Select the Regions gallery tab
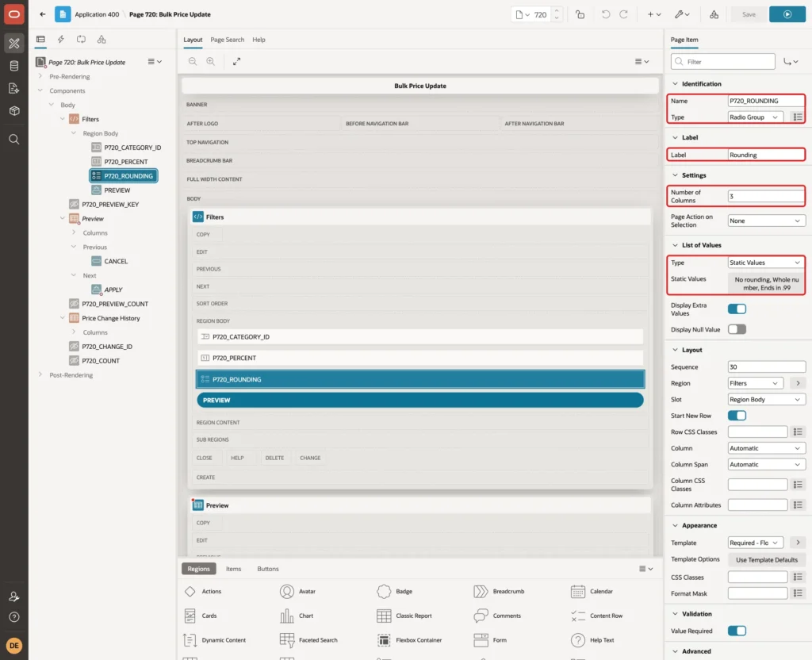The image size is (812, 660). (x=198, y=569)
